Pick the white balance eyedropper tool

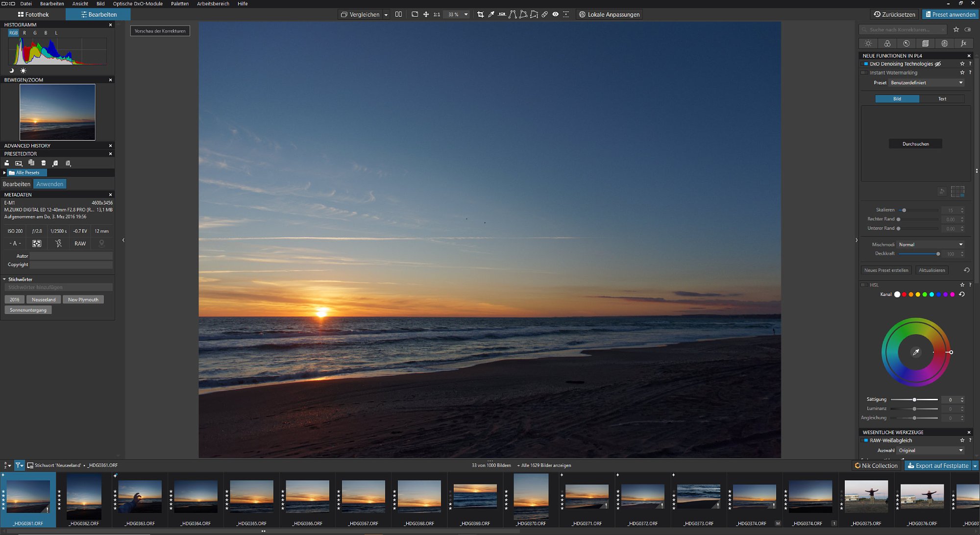point(491,15)
